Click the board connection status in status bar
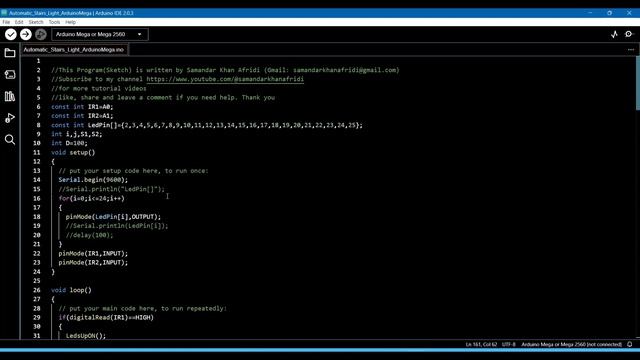The image size is (640, 360). pyautogui.click(x=571, y=344)
